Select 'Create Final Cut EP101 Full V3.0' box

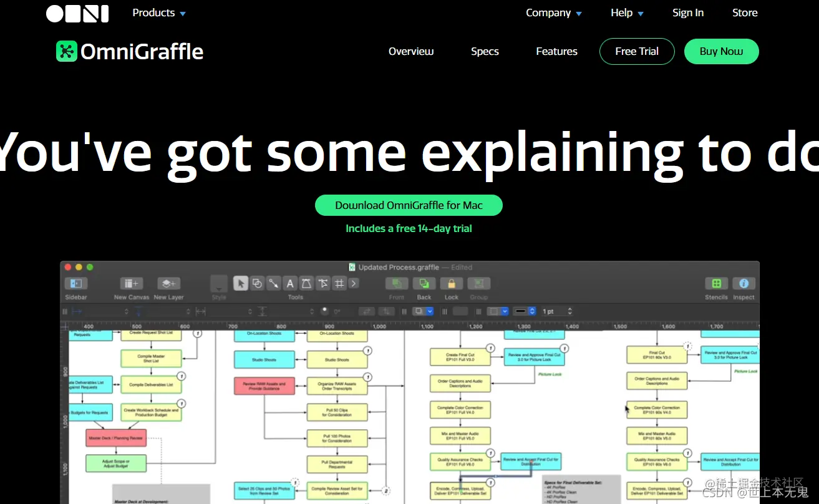coord(460,357)
